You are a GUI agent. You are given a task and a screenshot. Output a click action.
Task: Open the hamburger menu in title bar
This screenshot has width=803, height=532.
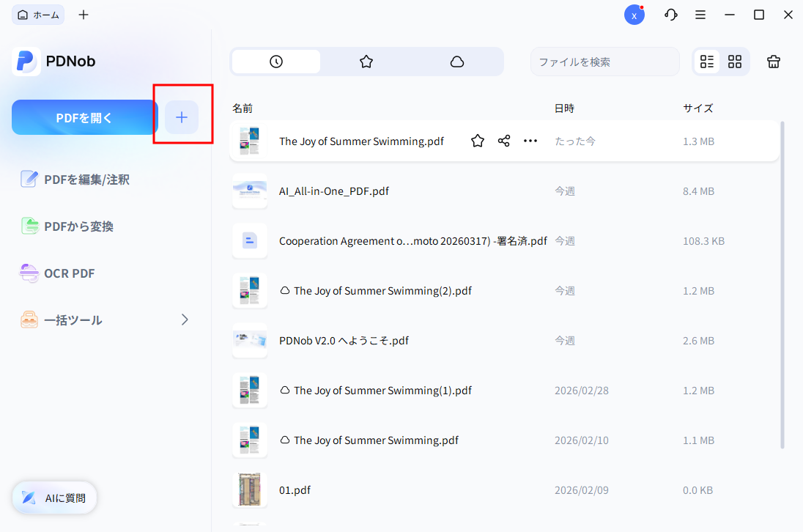coord(700,15)
